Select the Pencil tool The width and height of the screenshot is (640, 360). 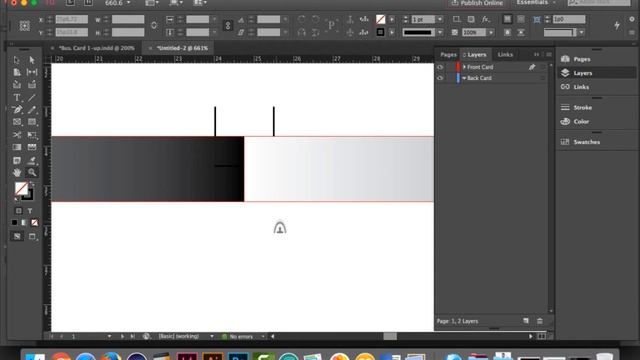pyautogui.click(x=32, y=110)
